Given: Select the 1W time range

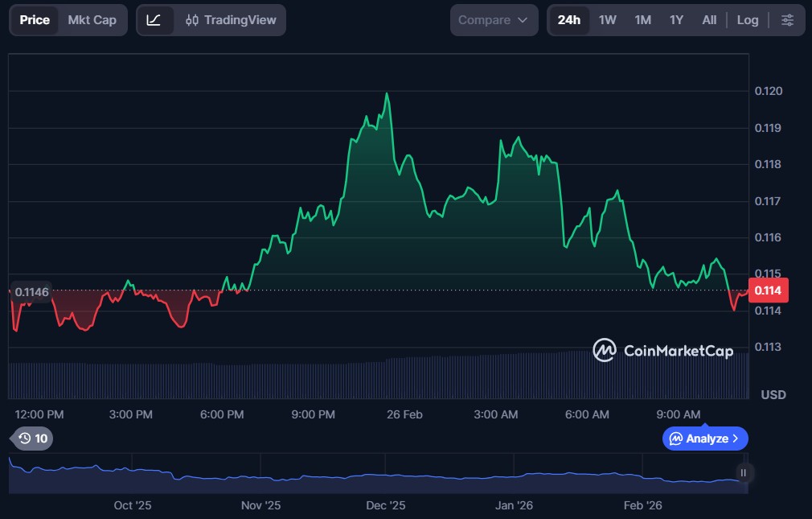Looking at the screenshot, I should point(608,20).
